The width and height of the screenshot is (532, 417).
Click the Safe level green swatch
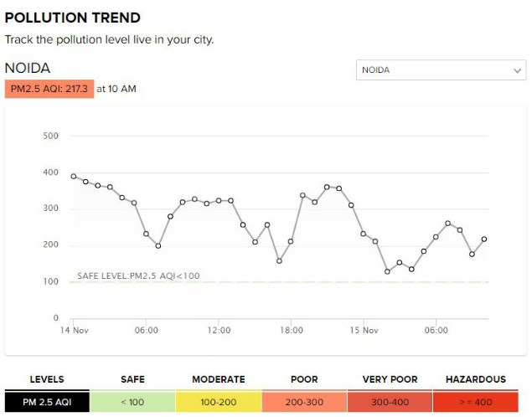(x=132, y=402)
